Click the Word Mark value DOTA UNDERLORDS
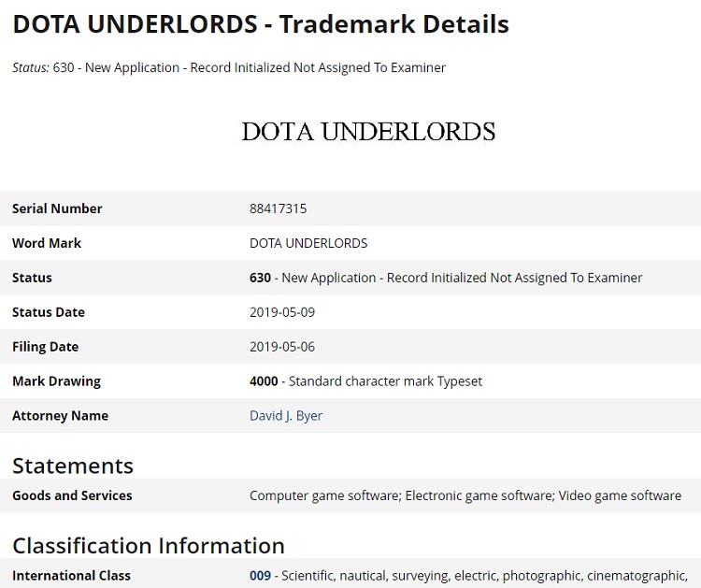 point(308,243)
